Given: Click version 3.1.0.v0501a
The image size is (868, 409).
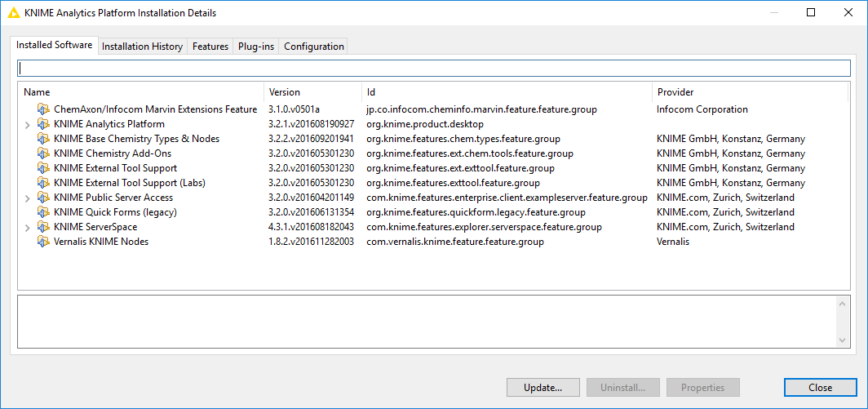Looking at the screenshot, I should 294,109.
